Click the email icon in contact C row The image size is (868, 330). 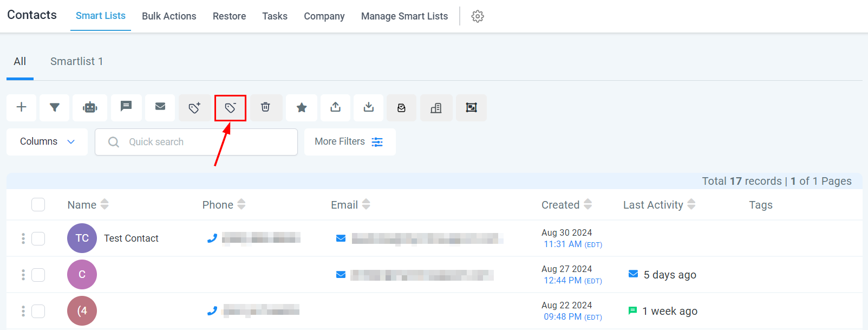coord(341,275)
